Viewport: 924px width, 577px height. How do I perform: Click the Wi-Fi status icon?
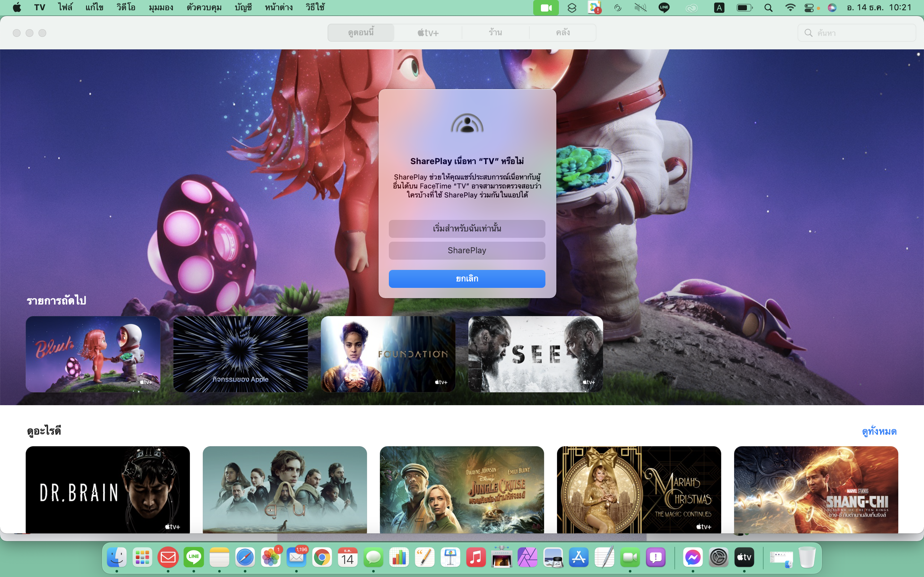coord(790,8)
